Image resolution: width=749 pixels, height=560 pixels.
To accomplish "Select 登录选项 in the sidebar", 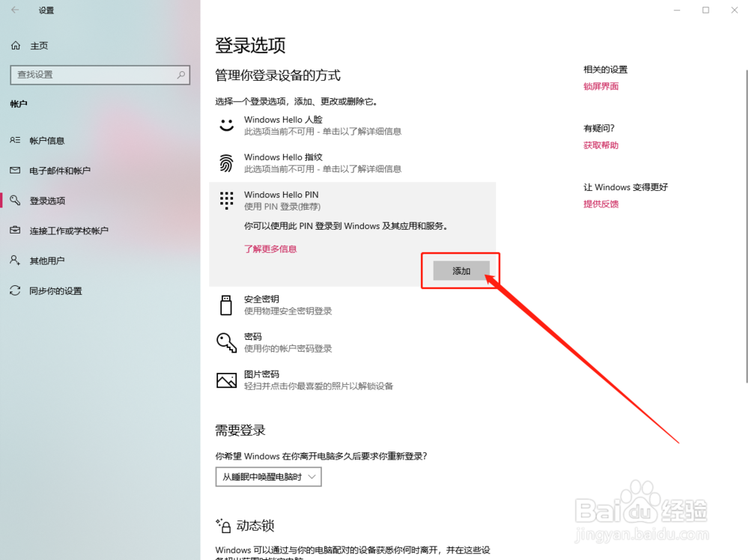I will pyautogui.click(x=47, y=201).
